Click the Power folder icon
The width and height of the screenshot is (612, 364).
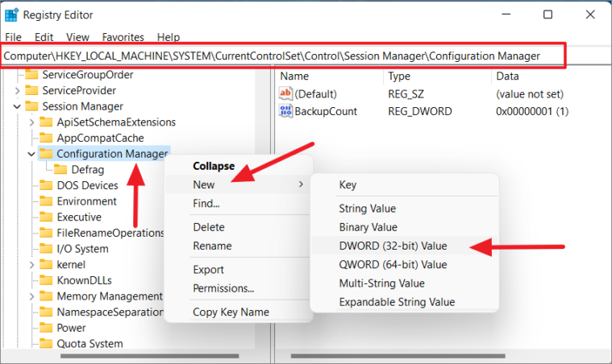pos(46,328)
